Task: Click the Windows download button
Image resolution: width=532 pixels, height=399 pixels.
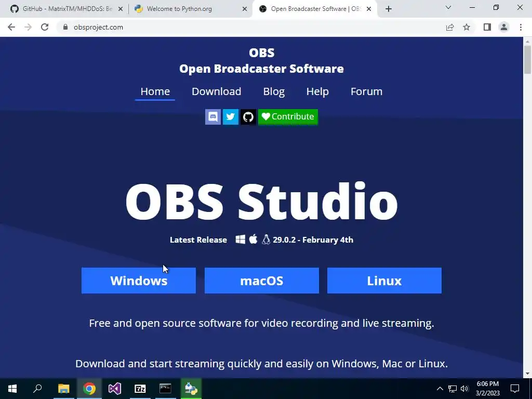Action: pyautogui.click(x=138, y=281)
